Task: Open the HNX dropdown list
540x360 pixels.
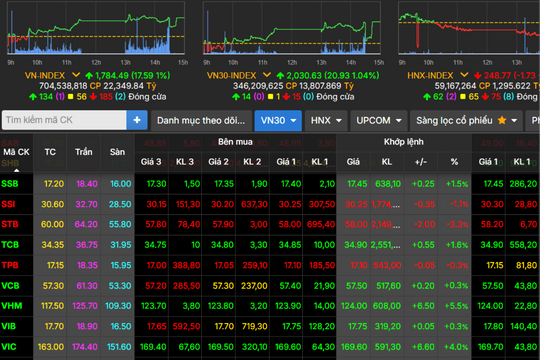Action: click(x=325, y=120)
